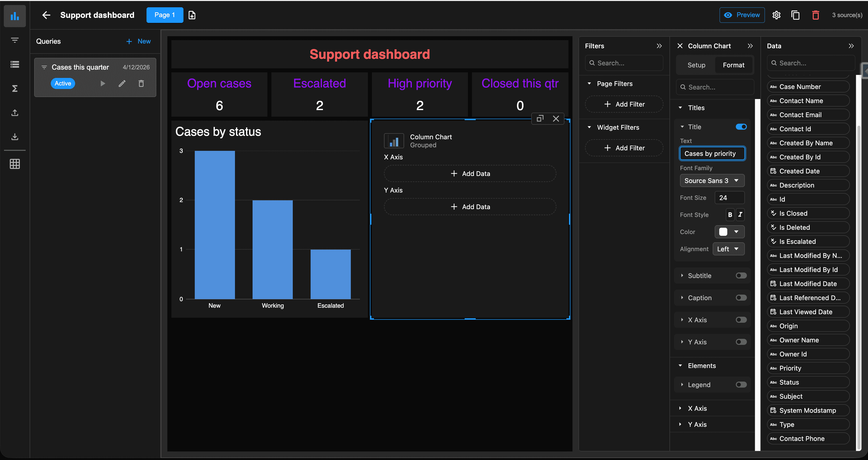This screenshot has width=868, height=460.
Task: Collapse the Page Filters section
Action: pos(589,83)
